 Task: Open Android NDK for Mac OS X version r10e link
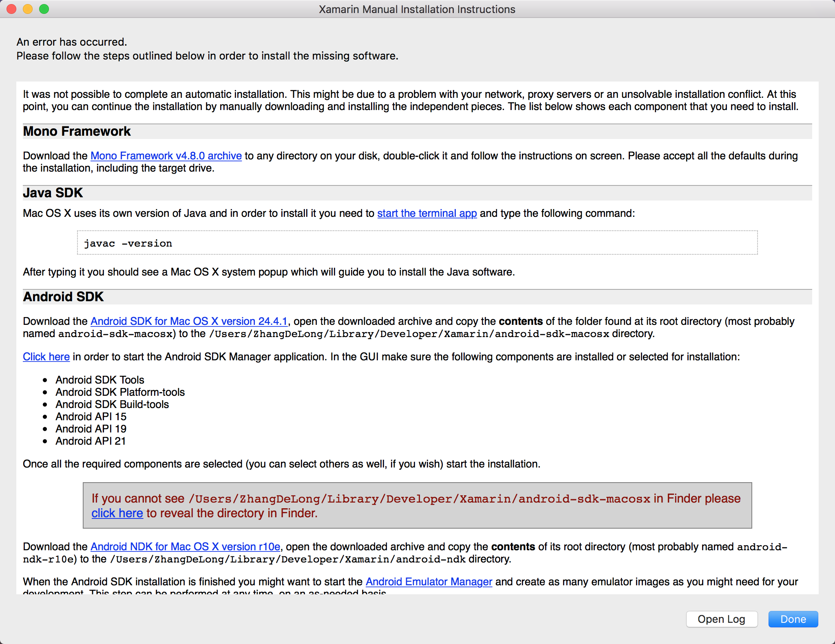185,547
